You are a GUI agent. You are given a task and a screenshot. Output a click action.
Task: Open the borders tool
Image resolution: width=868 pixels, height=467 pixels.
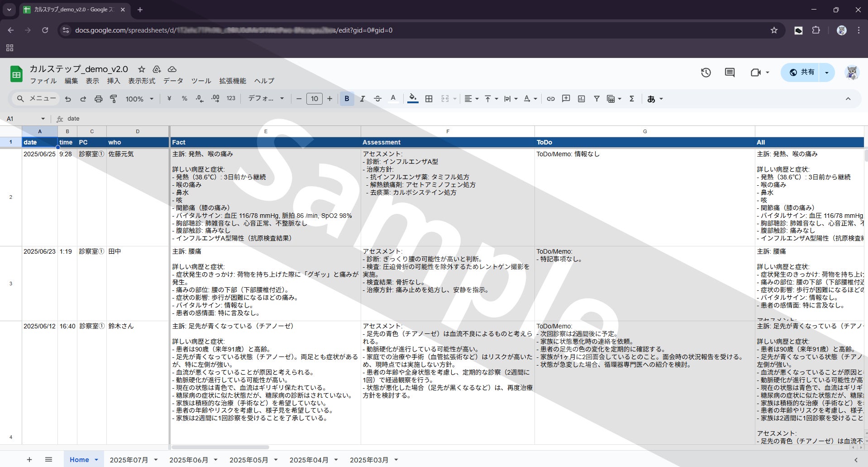429,99
